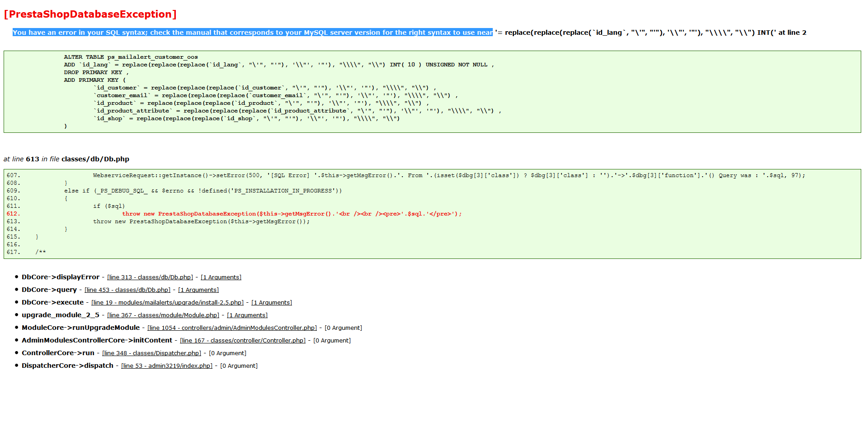Open the 'line 348 - classes/Dispatcher.php' link

(152, 353)
